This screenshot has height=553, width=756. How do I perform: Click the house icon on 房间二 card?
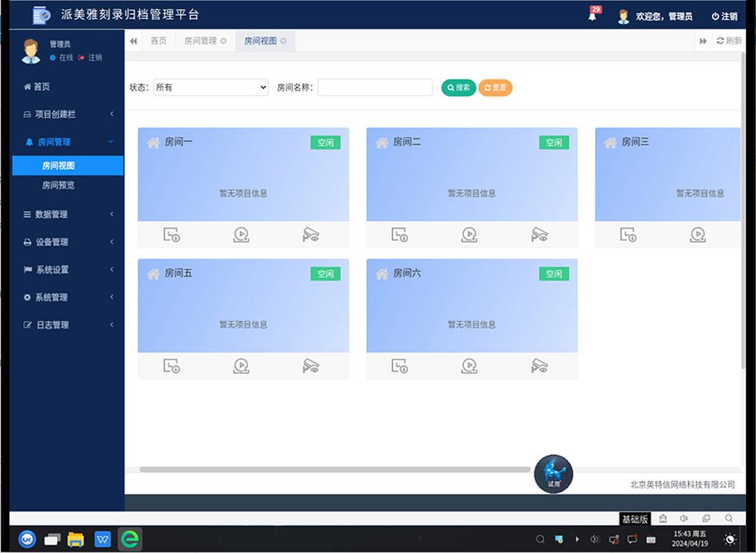(x=382, y=142)
